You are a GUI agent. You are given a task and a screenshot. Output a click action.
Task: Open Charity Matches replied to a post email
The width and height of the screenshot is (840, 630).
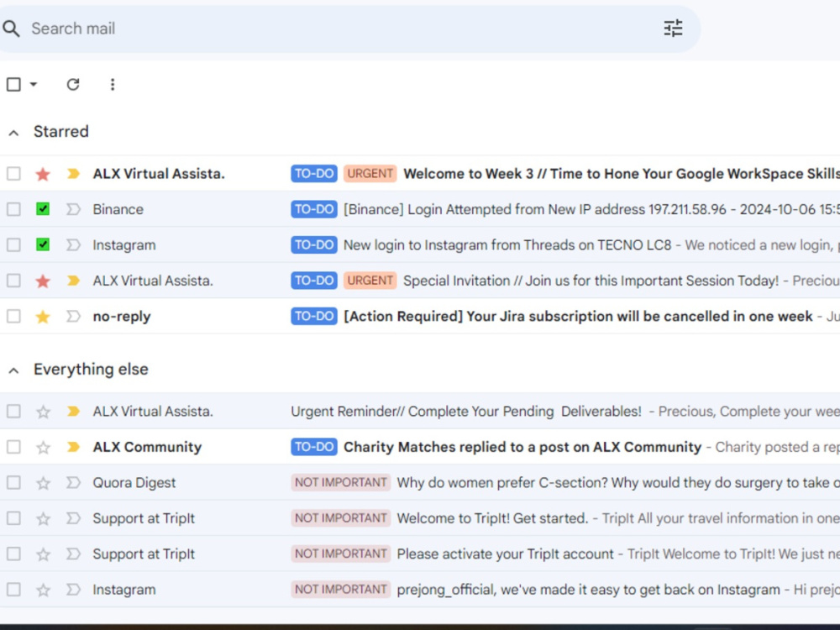tap(522, 447)
